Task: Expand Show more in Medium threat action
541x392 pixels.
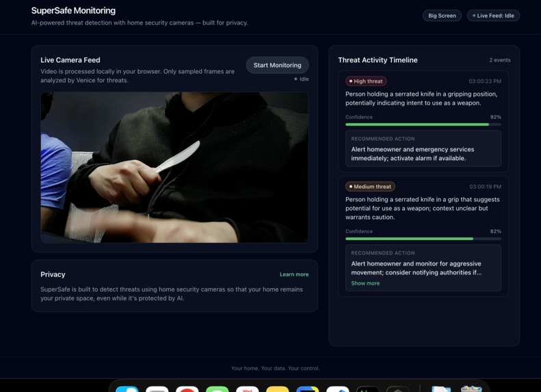Action: [x=365, y=283]
